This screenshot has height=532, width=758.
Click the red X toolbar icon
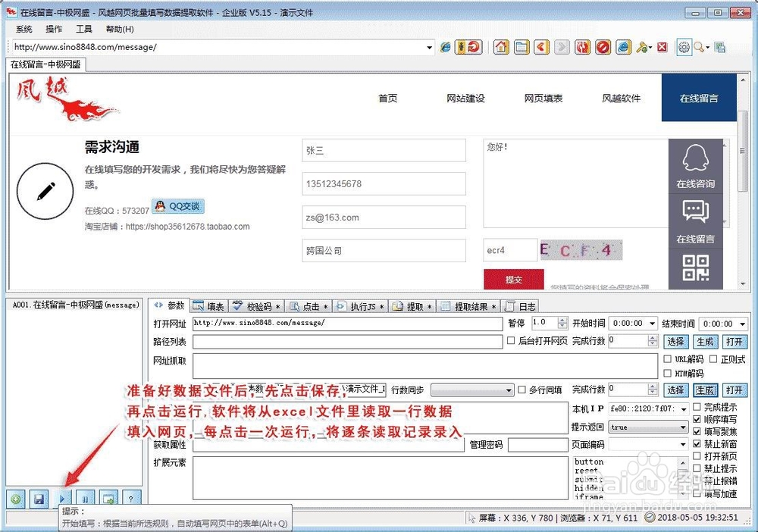(662, 47)
